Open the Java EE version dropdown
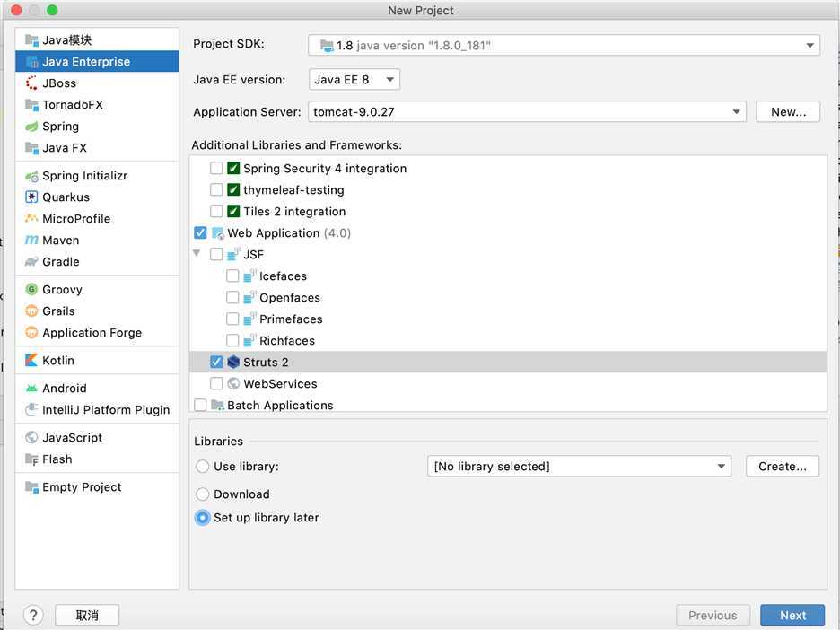840x630 pixels. [354, 80]
